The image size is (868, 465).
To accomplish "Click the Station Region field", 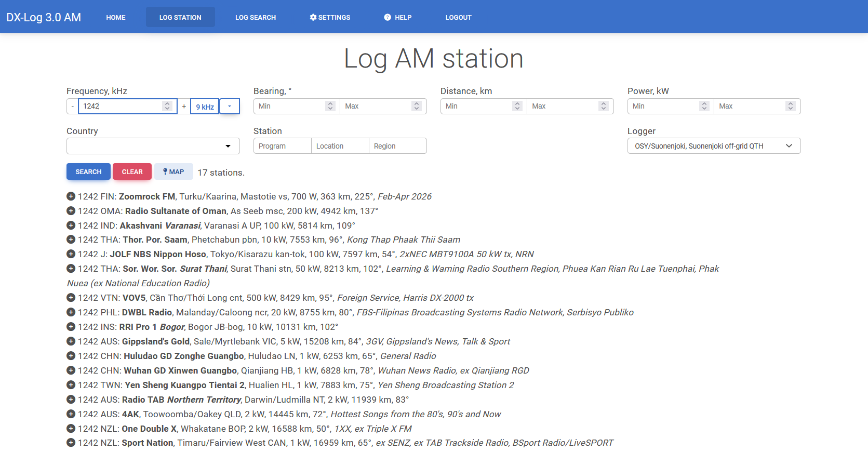I will [x=398, y=146].
